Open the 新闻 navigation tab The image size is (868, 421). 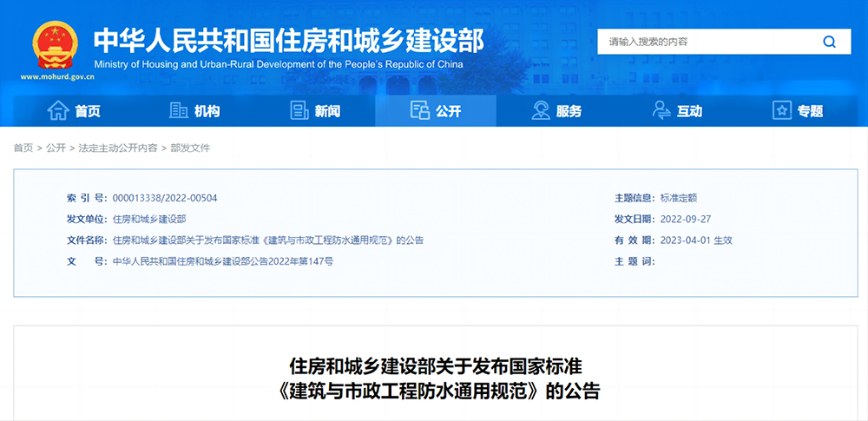coord(315,111)
